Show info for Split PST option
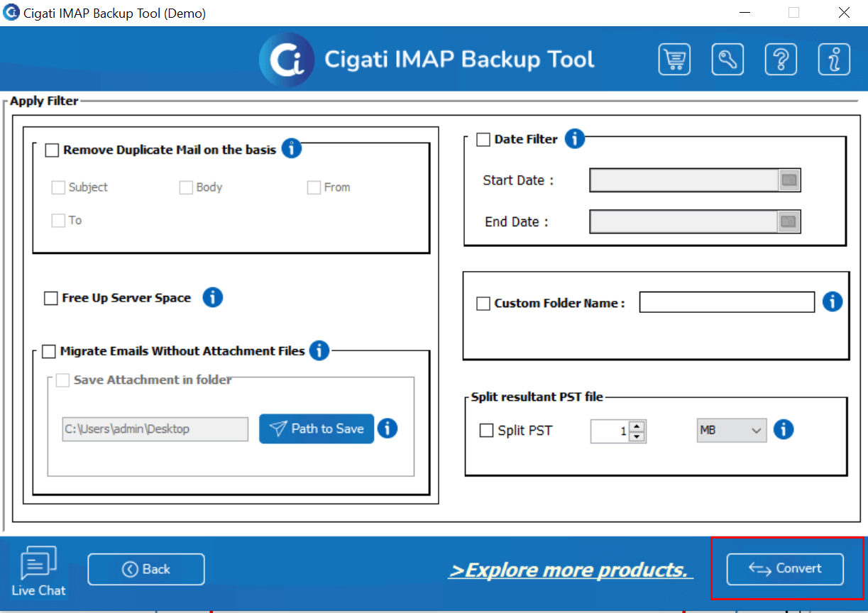Image resolution: width=868 pixels, height=613 pixels. pos(784,429)
